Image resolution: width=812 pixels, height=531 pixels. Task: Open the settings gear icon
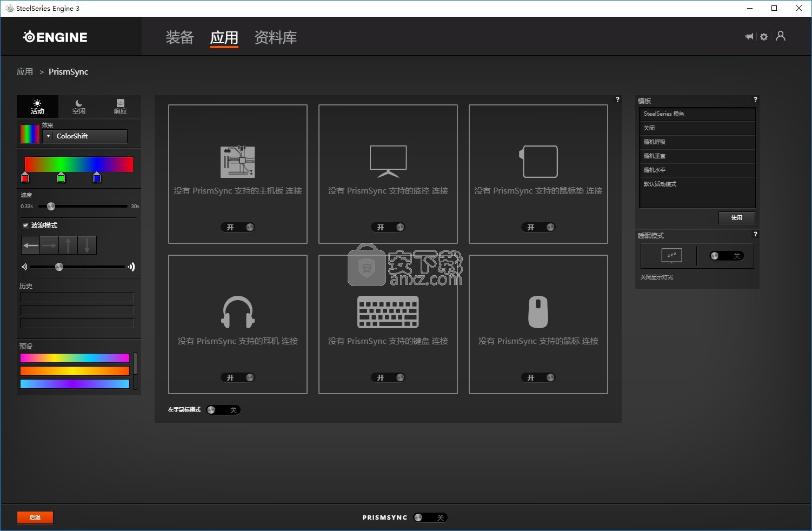(x=764, y=37)
